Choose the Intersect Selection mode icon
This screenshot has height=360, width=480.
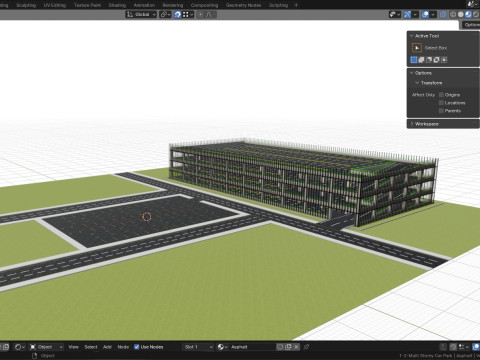pyautogui.click(x=444, y=60)
